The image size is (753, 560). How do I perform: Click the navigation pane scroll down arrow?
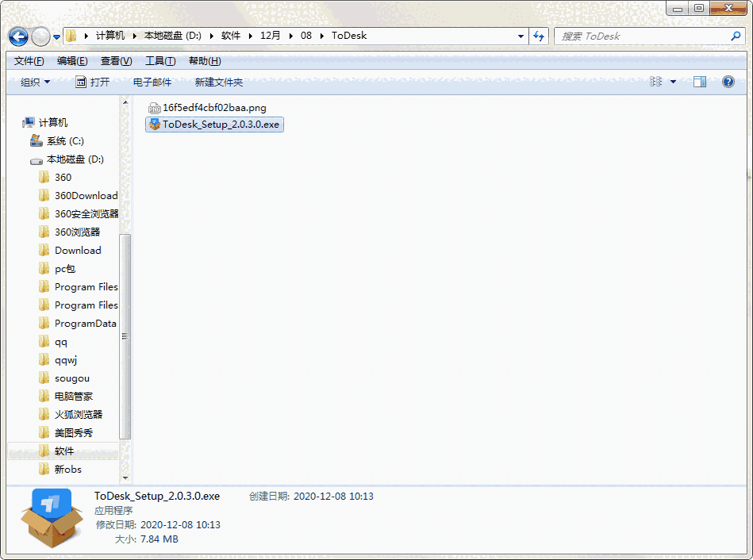point(125,478)
